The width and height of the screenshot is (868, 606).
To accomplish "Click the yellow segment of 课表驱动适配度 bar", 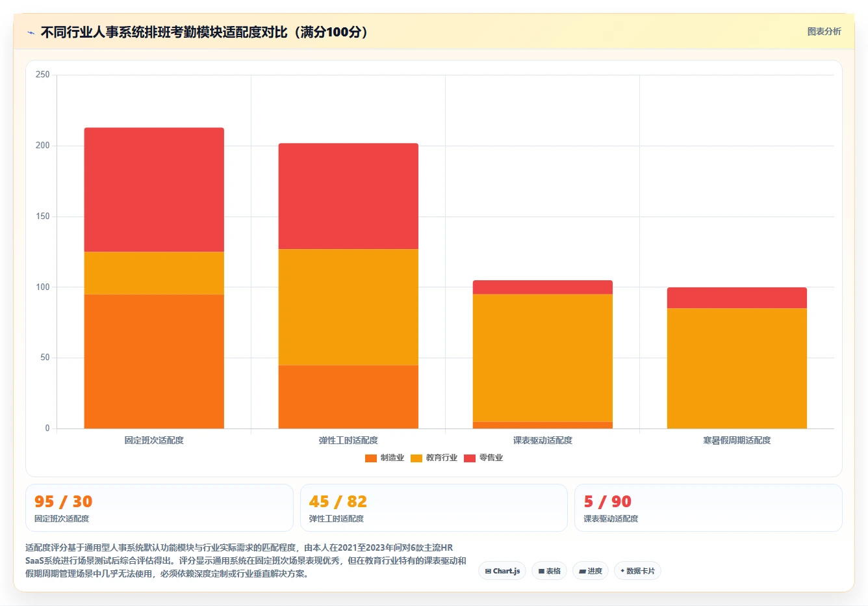I will tap(542, 358).
